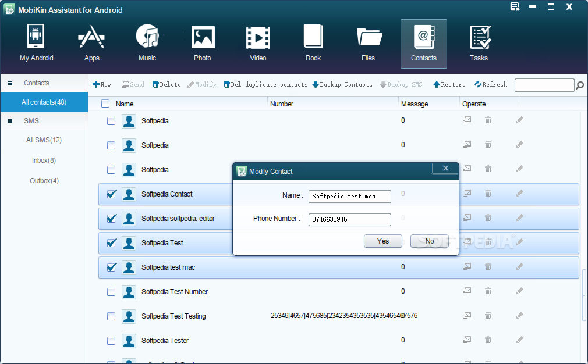Open Inbox(8) in sidebar
Screen dimensions: 588x364
click(44, 160)
